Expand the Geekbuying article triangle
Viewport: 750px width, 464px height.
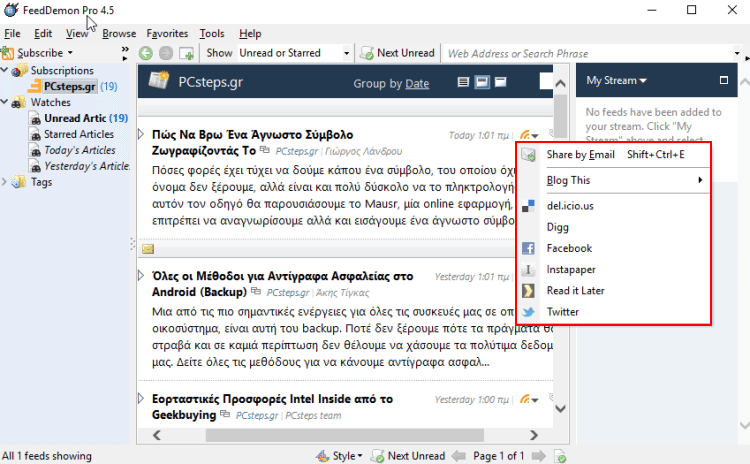pos(141,398)
